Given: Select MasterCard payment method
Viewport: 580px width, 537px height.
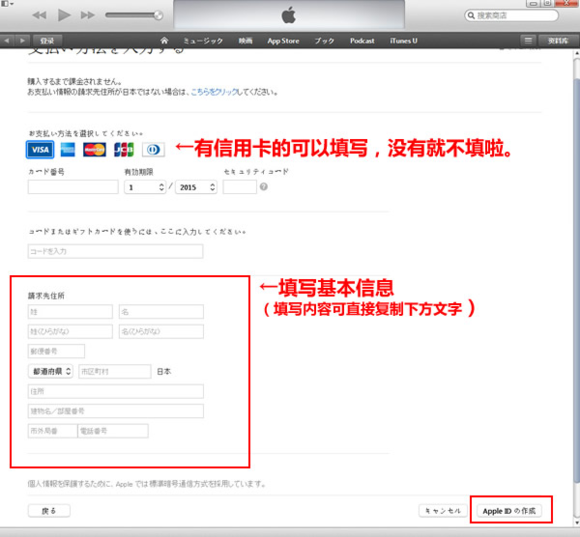Looking at the screenshot, I should point(94,149).
